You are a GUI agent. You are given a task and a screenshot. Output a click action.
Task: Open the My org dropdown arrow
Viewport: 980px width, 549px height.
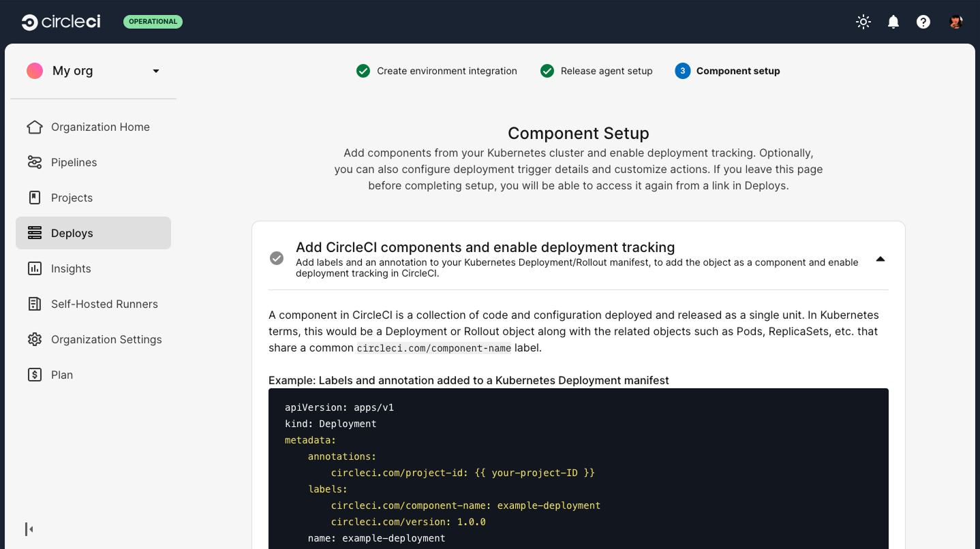pyautogui.click(x=156, y=71)
